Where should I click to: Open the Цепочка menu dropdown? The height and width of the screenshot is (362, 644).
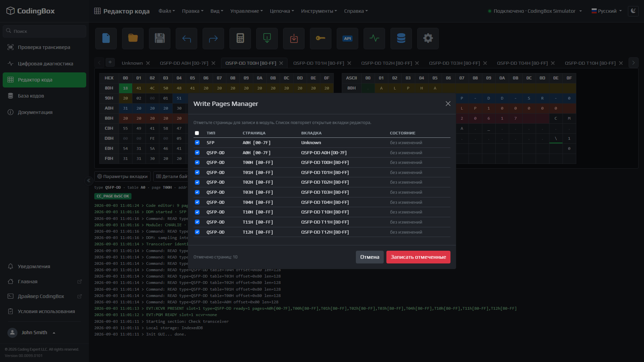[282, 11]
